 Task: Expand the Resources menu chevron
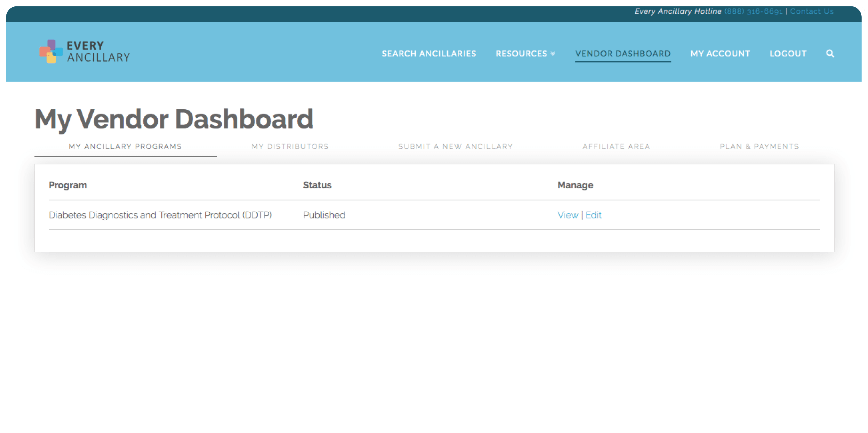coord(553,53)
